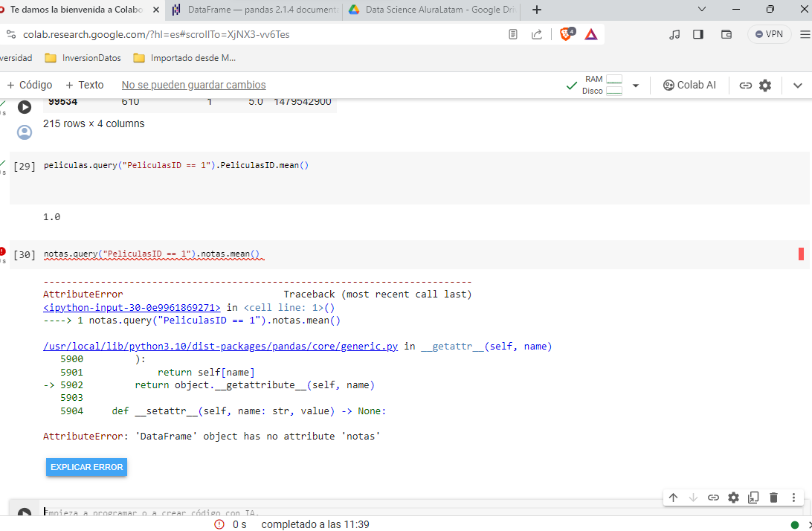812x531 pixels.
Task: Click the red error marker at right of cell 30
Action: click(801, 254)
